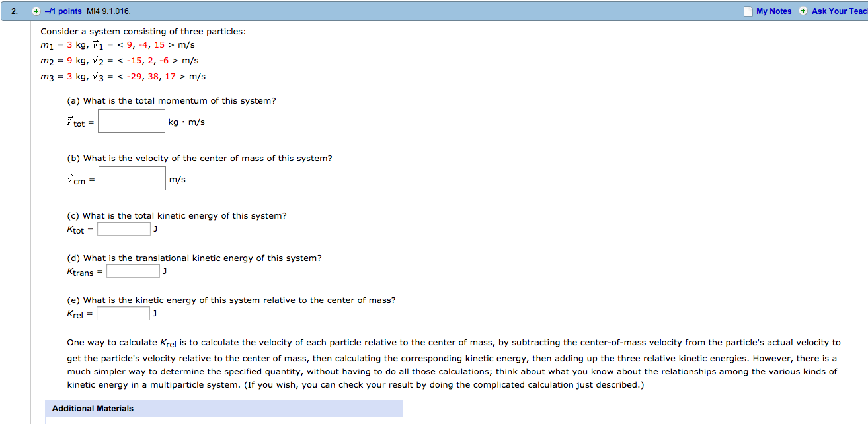Open the My Notes notepad icon
This screenshot has width=868, height=424.
[748, 11]
